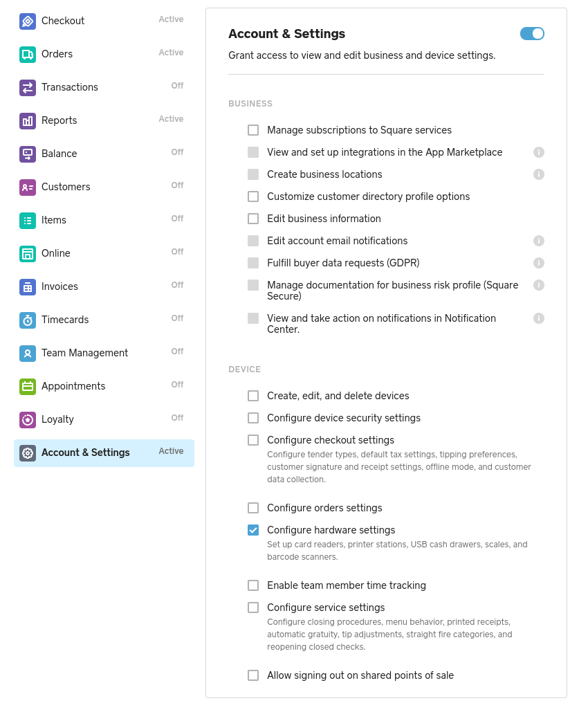Check Configure device security settings
Image resolution: width=588 pixels, height=712 pixels.
pos(253,418)
